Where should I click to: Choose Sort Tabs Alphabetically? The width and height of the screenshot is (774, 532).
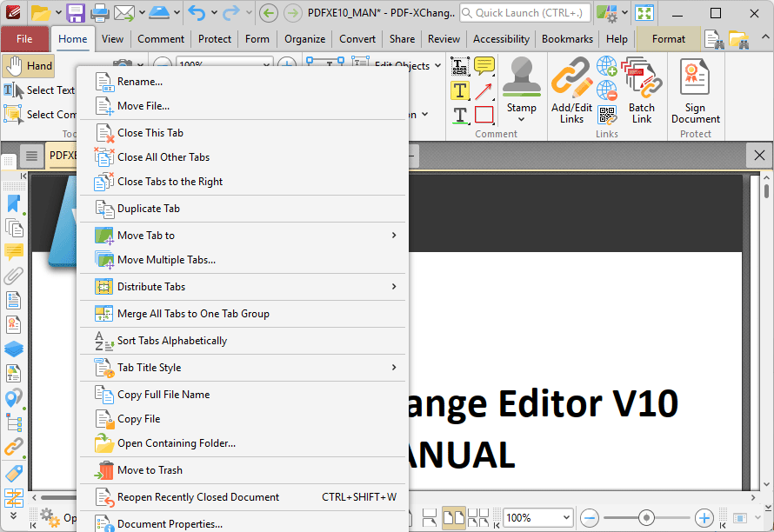click(242, 341)
